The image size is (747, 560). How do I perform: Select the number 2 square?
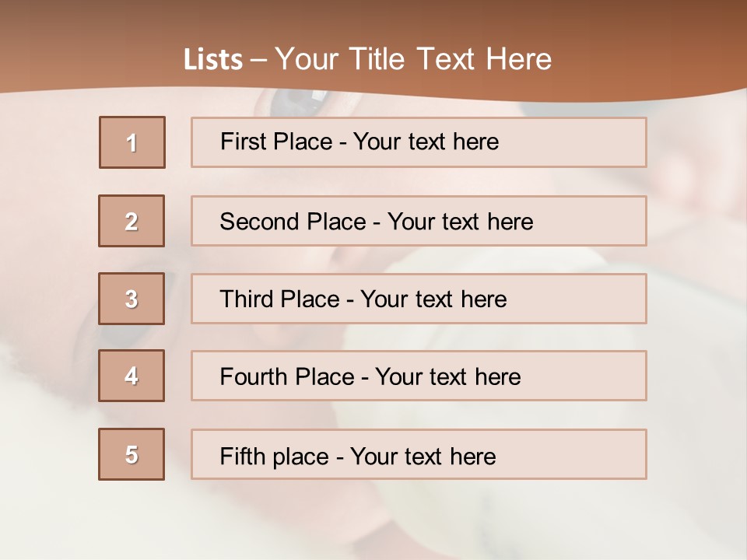click(x=132, y=221)
